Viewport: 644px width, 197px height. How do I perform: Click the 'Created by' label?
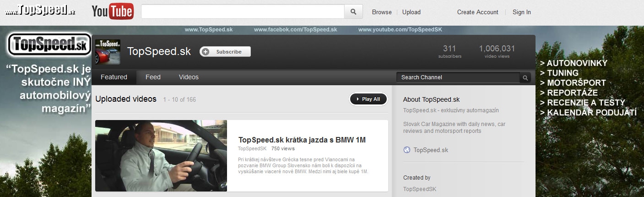pyautogui.click(x=417, y=178)
